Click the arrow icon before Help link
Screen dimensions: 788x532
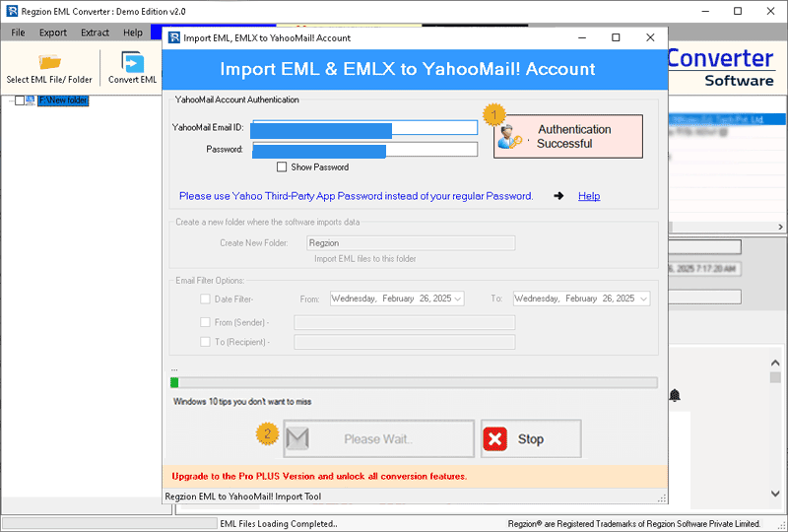tap(558, 196)
